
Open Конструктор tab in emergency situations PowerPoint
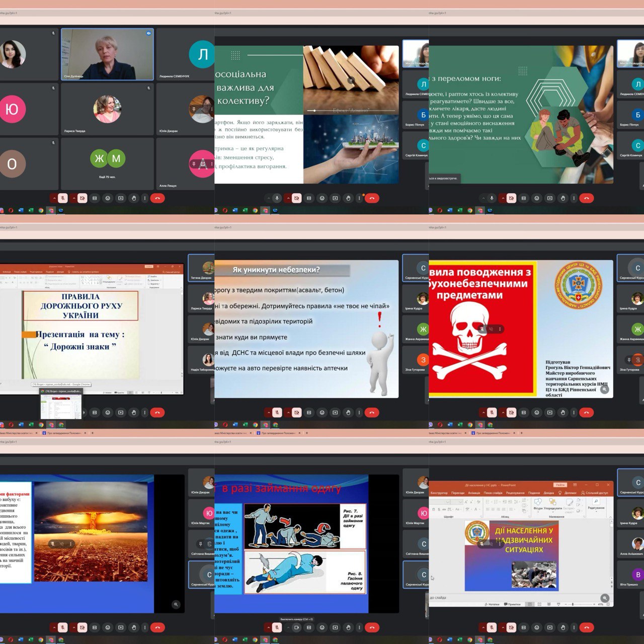(x=439, y=493)
